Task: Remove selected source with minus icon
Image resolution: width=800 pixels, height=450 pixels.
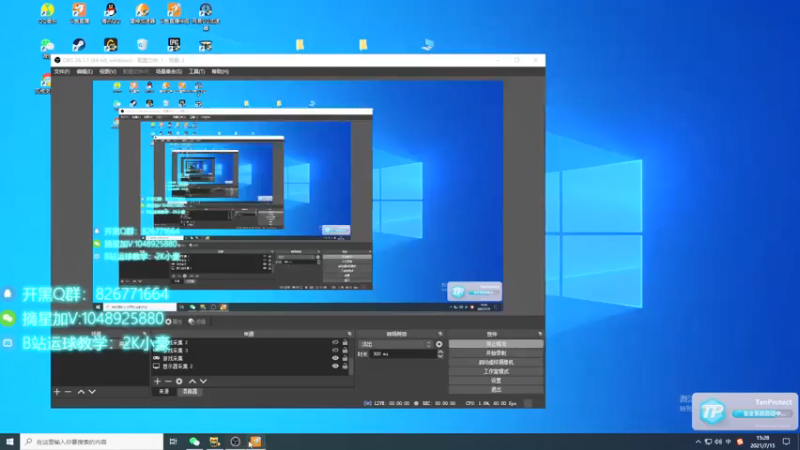Action: click(168, 381)
